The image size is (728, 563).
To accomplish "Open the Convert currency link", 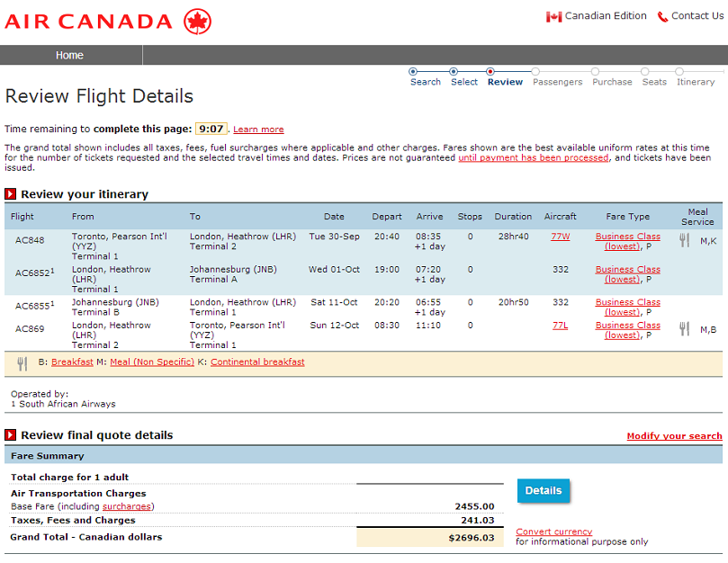I will 554,532.
